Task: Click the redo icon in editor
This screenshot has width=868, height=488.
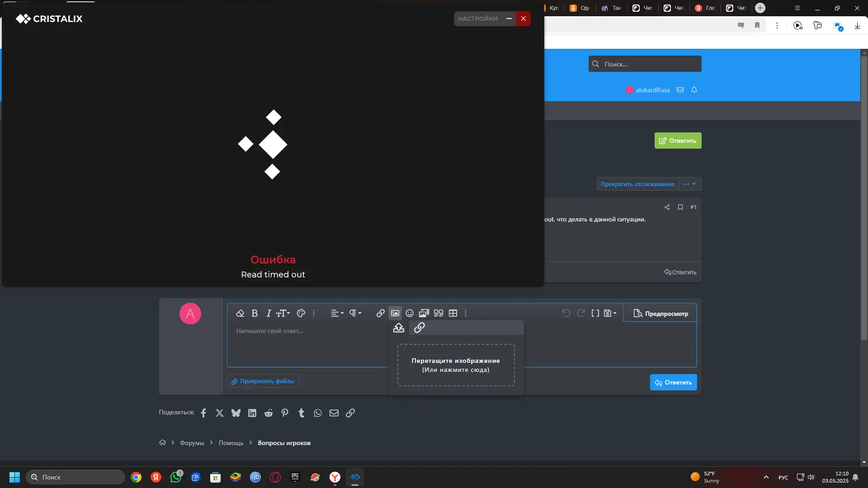Action: point(581,313)
